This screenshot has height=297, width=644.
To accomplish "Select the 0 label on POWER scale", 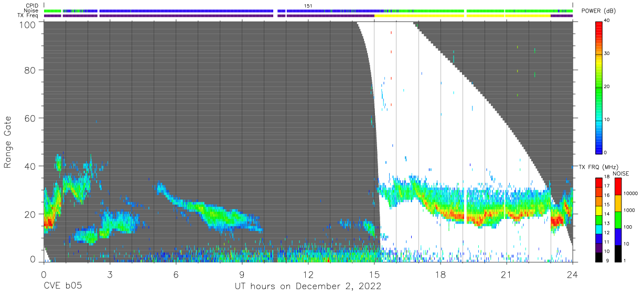I will click(x=606, y=152).
